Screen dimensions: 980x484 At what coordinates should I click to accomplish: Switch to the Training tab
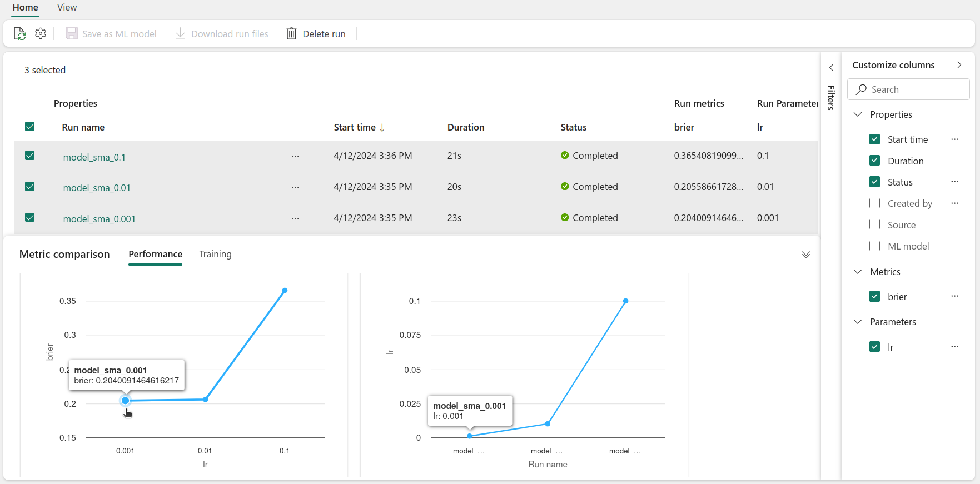215,254
